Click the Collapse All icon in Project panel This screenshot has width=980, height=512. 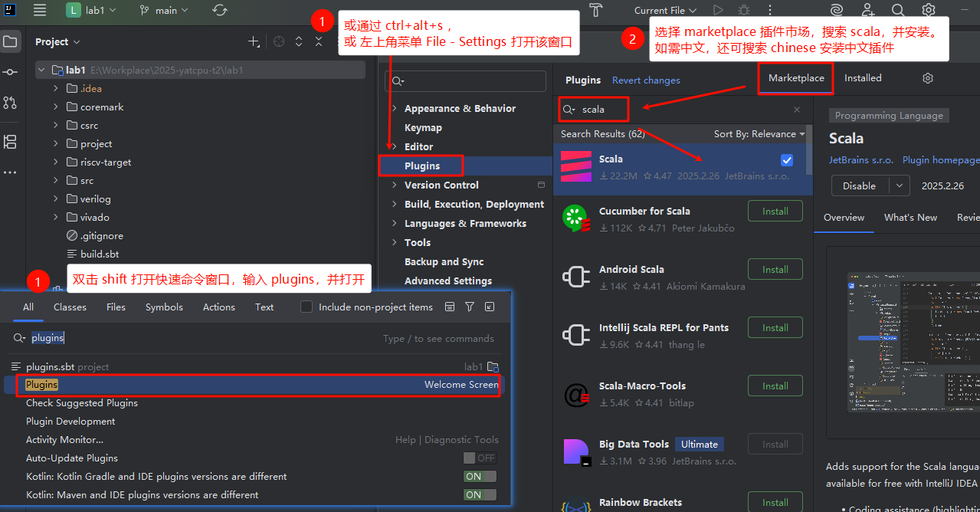(319, 41)
